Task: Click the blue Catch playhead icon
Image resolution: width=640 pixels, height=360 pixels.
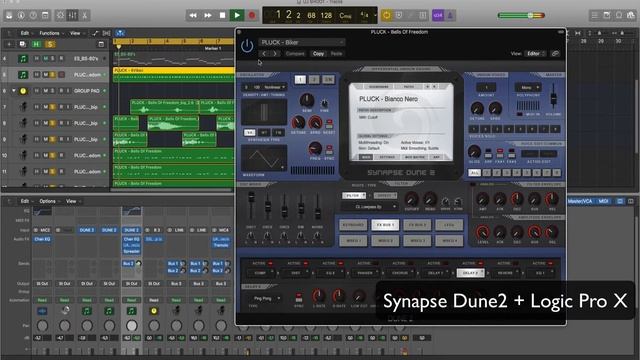Action: [120, 33]
